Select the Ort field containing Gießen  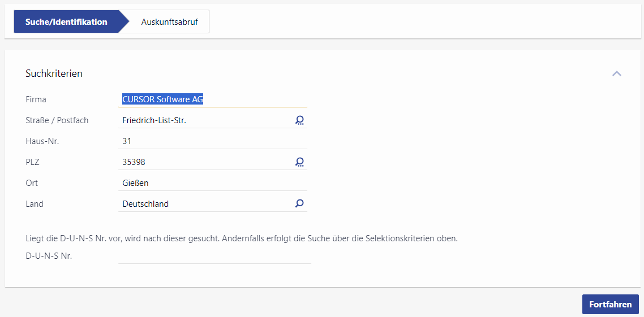click(x=213, y=183)
